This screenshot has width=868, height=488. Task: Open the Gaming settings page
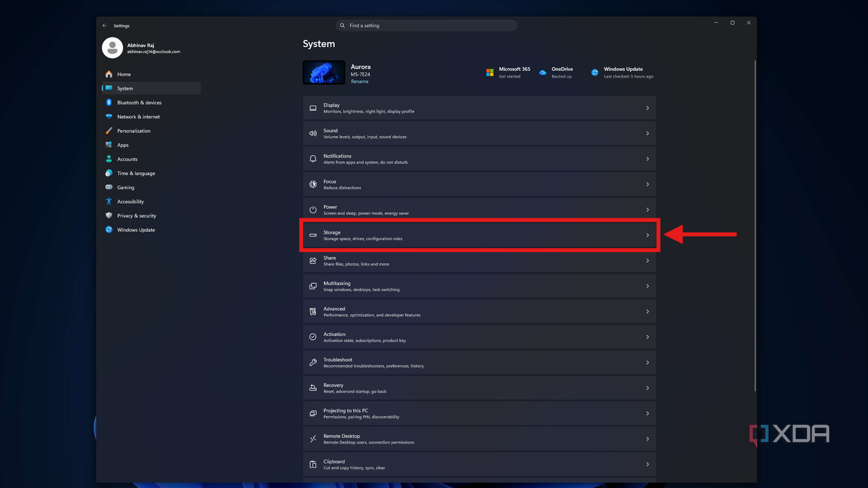(x=151, y=188)
